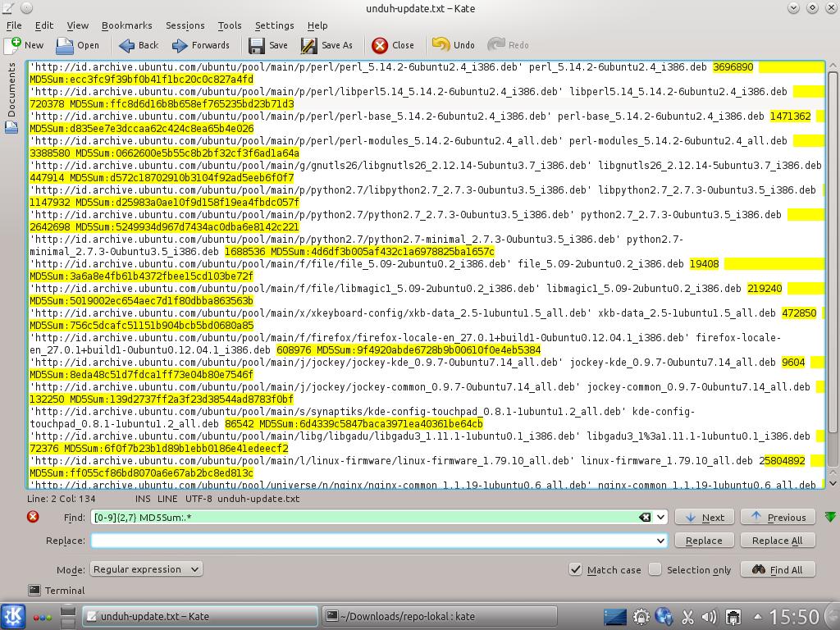
Task: Open the KDE application launcher
Action: 12,616
